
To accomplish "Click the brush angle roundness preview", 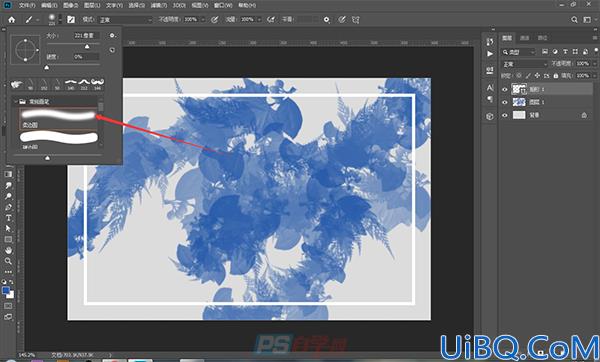I will click(x=25, y=50).
